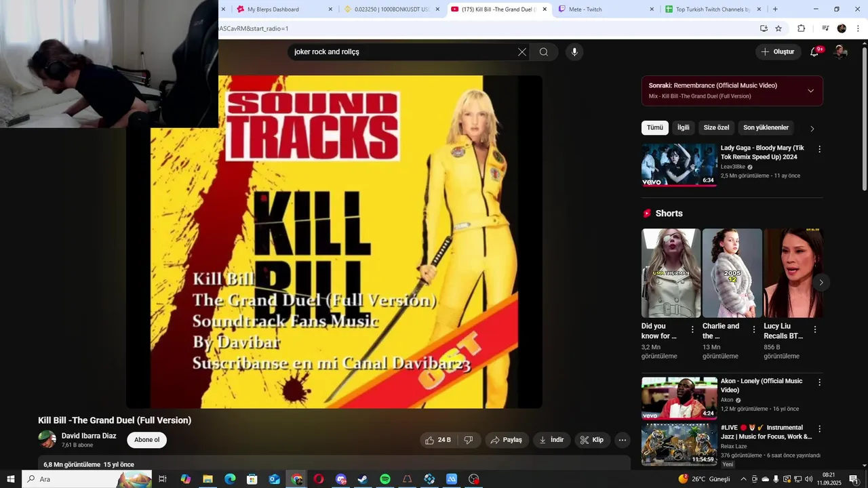
Task: Open YouTube notifications bell
Action: click(x=814, y=52)
